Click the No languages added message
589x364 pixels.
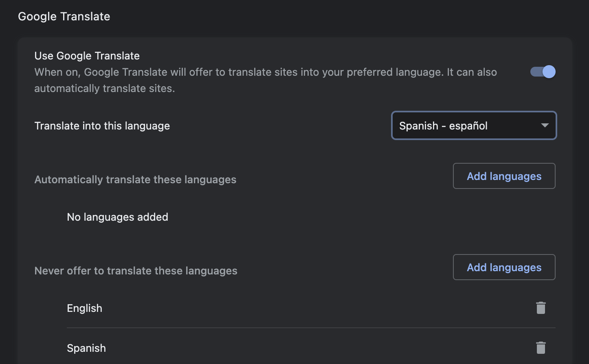coord(117,217)
